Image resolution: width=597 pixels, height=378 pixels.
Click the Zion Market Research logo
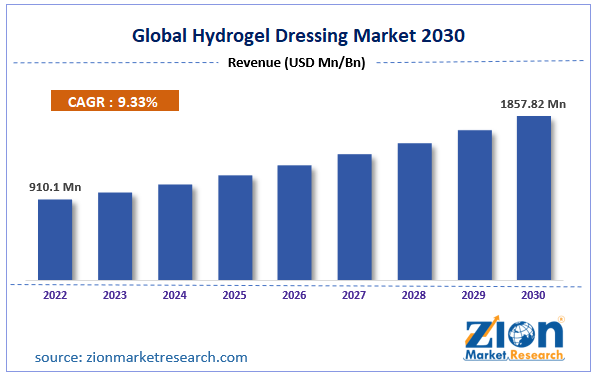(x=514, y=338)
